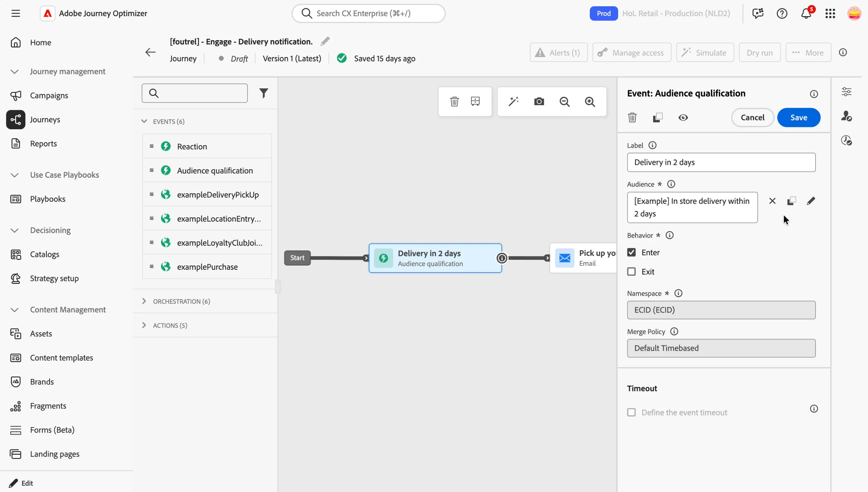Save the event configuration
868x492 pixels.
(798, 118)
